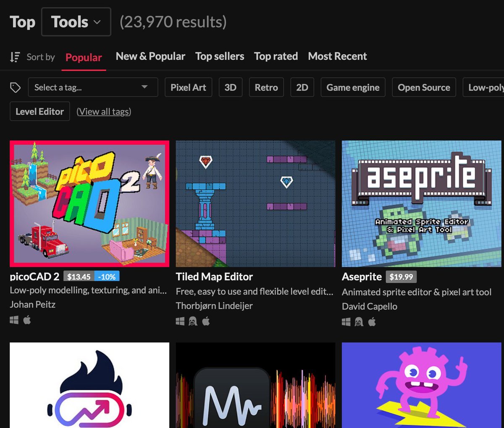Click the Windows icon under picoCAD 2
This screenshot has width=504, height=428.
[14, 320]
